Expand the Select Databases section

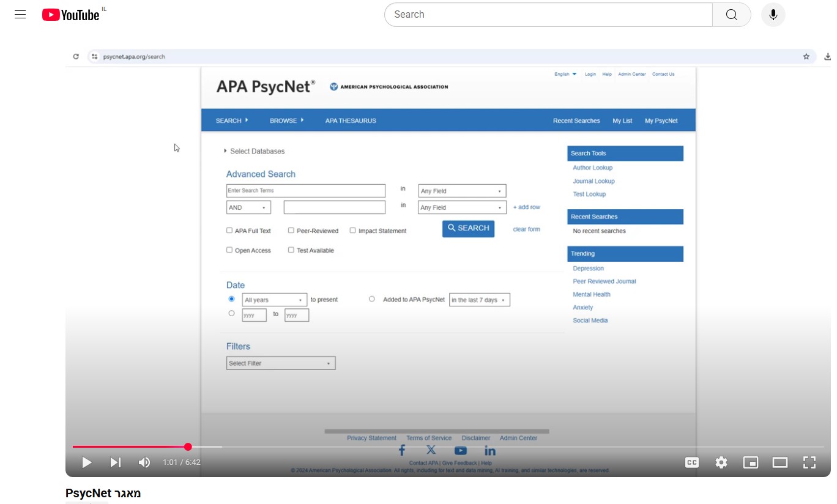click(x=255, y=151)
